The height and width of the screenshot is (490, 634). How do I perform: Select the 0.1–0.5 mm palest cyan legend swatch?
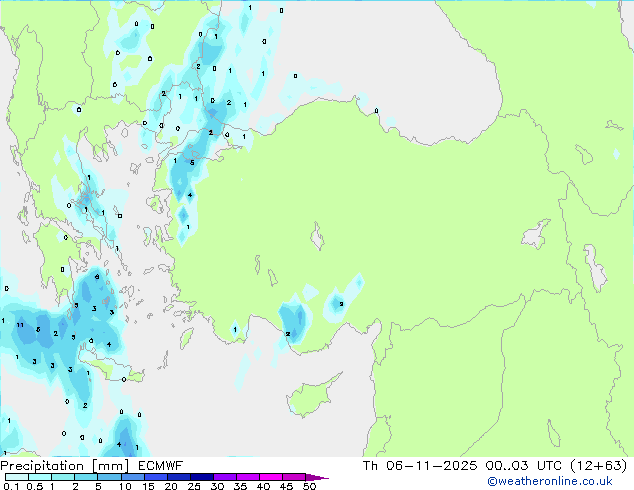17,477
